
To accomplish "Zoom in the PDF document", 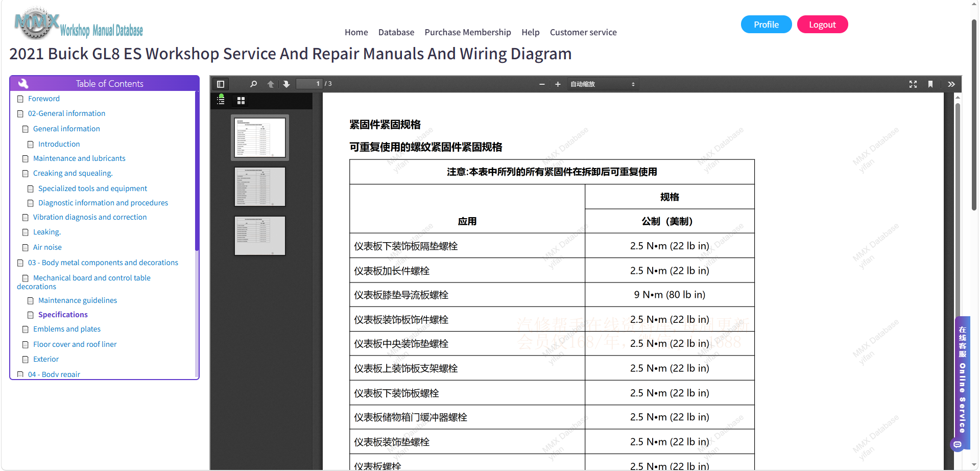I will [x=558, y=84].
